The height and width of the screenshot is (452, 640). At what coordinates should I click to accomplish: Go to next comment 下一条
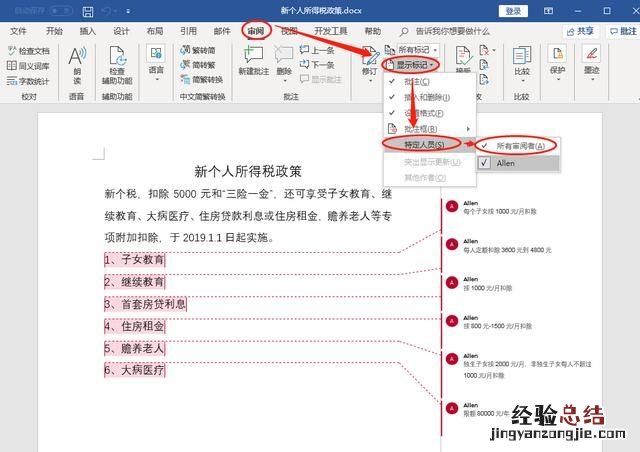[317, 65]
